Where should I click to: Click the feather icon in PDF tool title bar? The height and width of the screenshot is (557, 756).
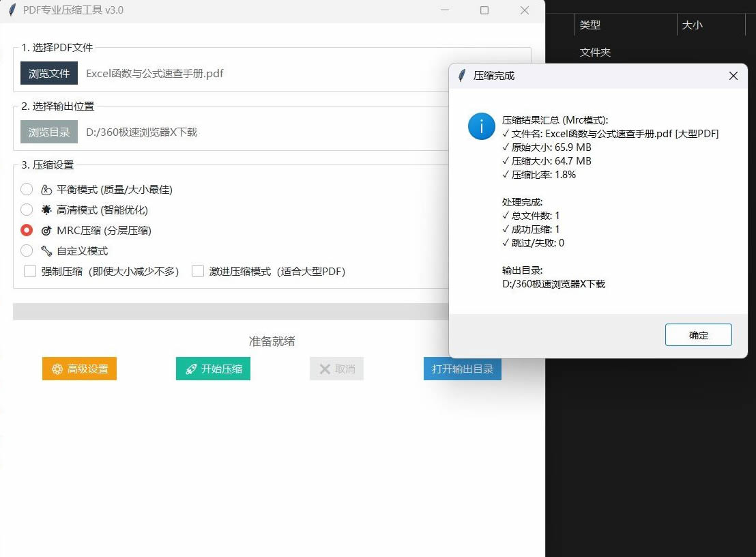(12, 10)
